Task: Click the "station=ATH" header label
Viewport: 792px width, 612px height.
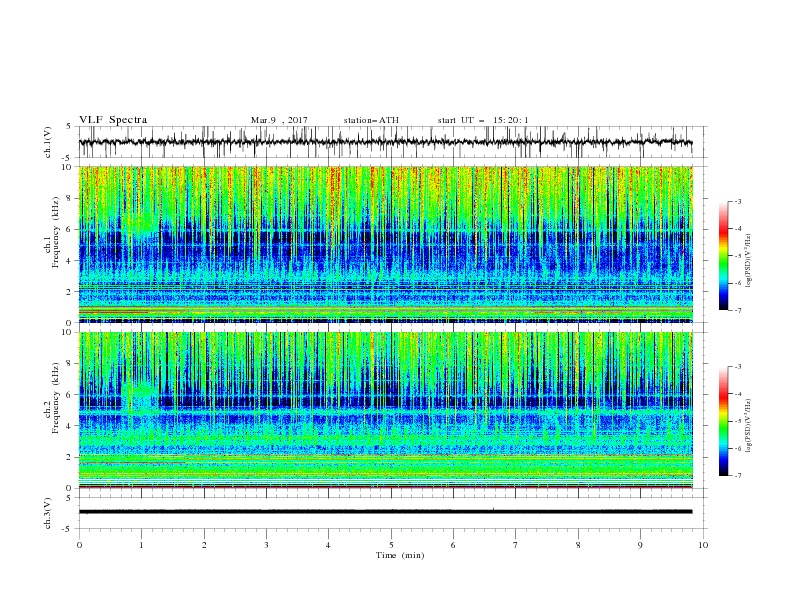Action: point(371,120)
